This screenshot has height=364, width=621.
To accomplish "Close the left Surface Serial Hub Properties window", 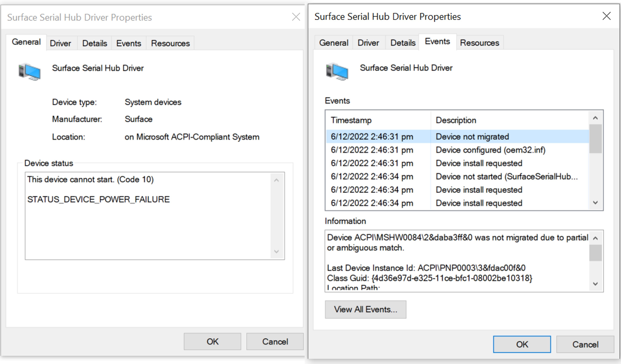I will [296, 17].
